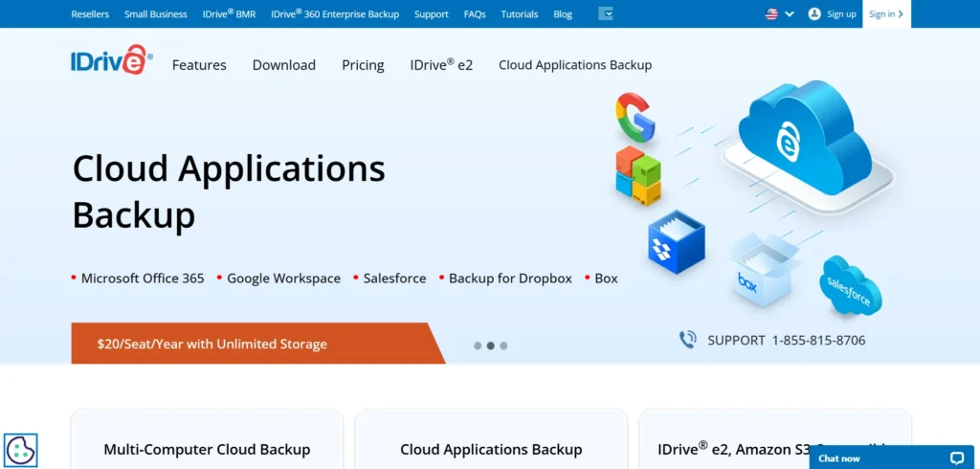Screen dimensions: 980x469
Task: Open the Support link
Action: click(432, 13)
